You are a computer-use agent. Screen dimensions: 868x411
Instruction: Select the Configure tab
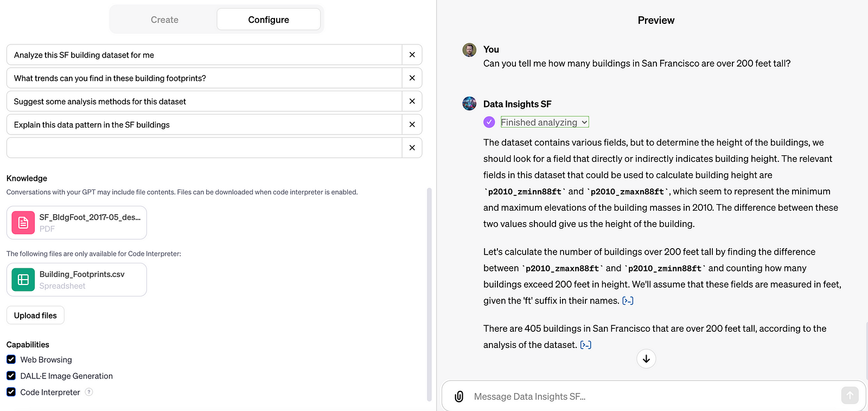pos(269,20)
